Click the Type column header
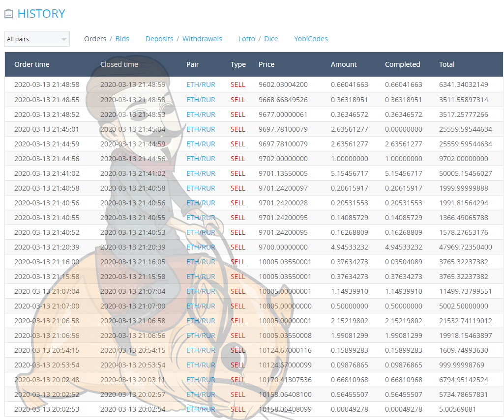Screen dimensions: 504x420 click(238, 64)
